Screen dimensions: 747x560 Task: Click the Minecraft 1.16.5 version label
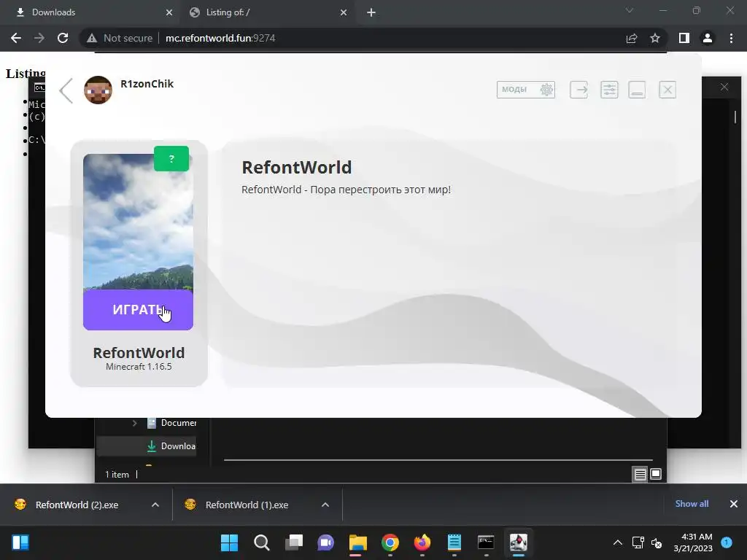139,367
